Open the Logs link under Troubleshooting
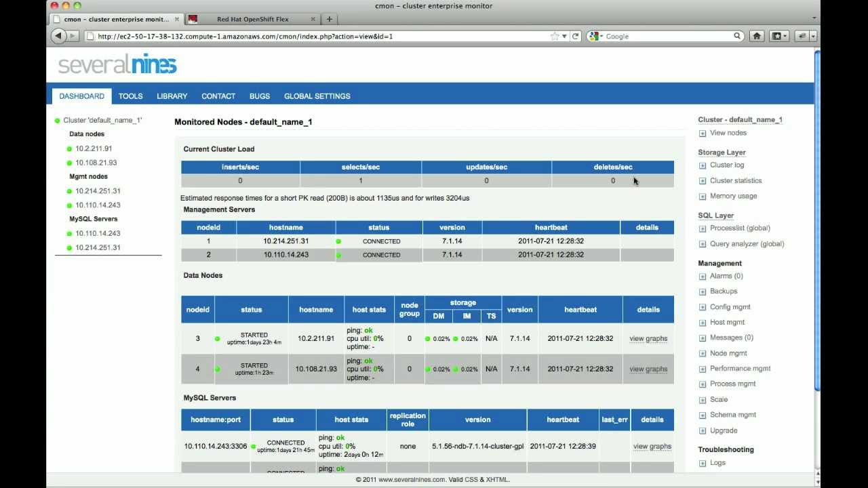Viewport: 868px width, 488px height. [x=717, y=463]
